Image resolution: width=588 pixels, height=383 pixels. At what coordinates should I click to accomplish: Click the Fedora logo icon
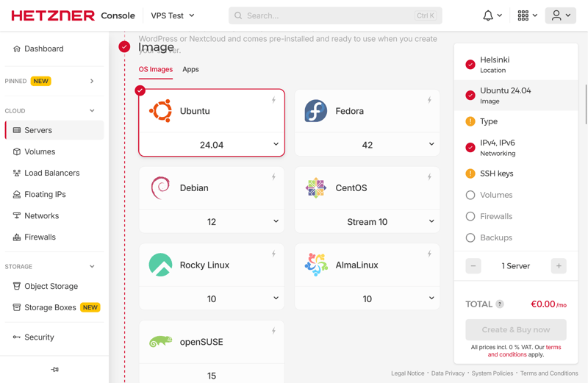[316, 111]
